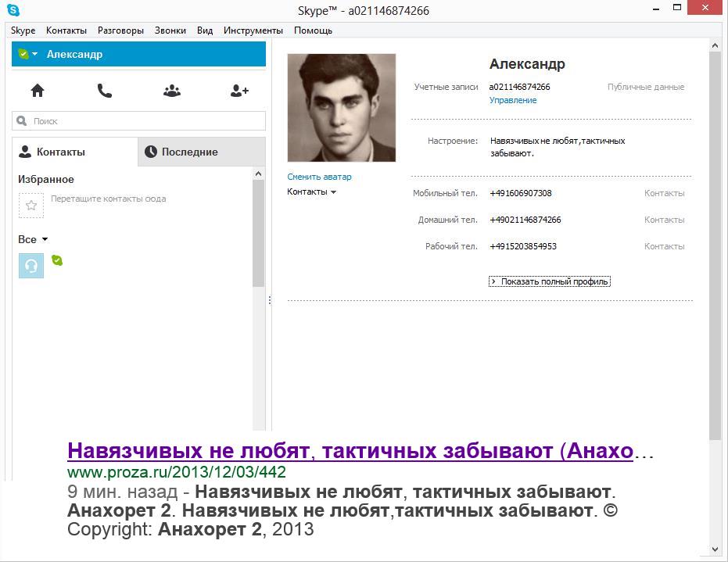728x562 pixels.
Task: Click the Управление link
Action: pyautogui.click(x=513, y=100)
